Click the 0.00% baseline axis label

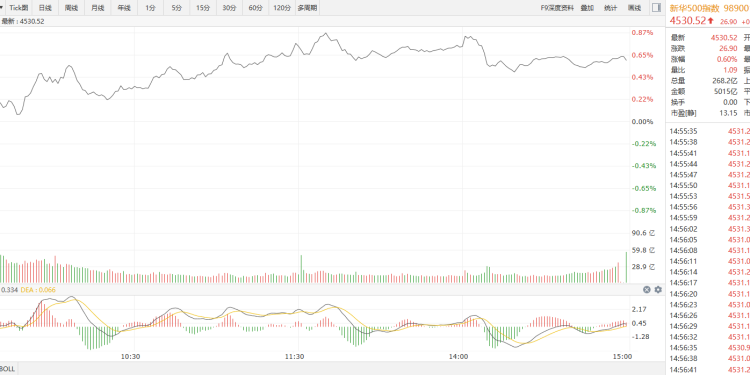pyautogui.click(x=643, y=121)
